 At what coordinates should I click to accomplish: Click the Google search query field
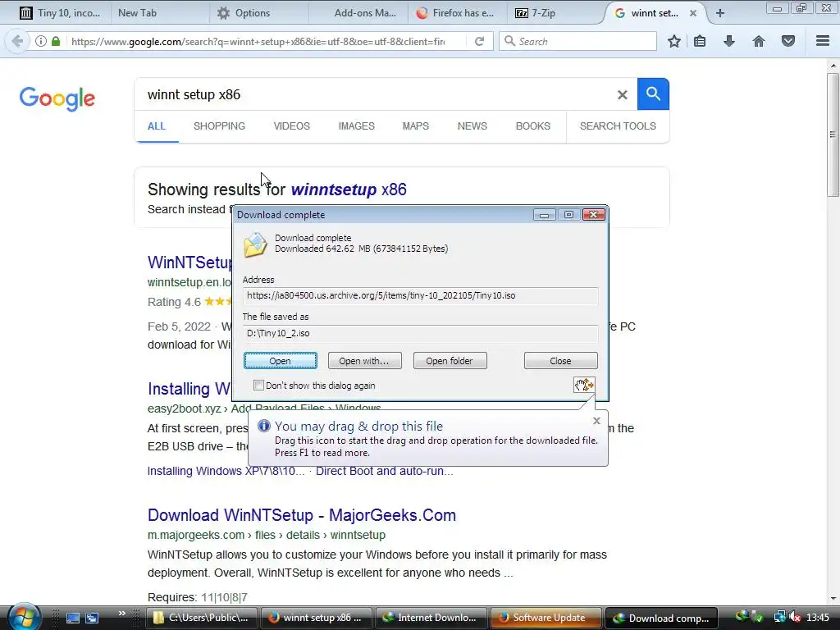375,95
